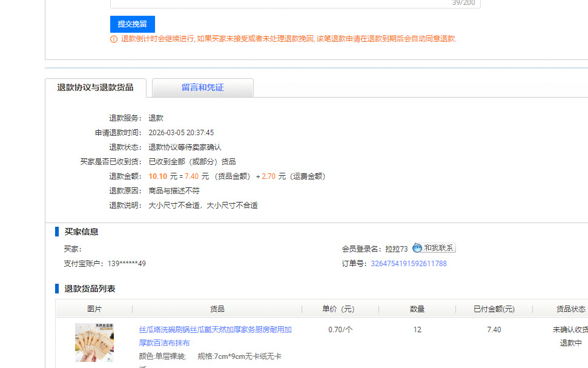Click the shipping fee amount 2.70
588x368 pixels.
click(268, 176)
